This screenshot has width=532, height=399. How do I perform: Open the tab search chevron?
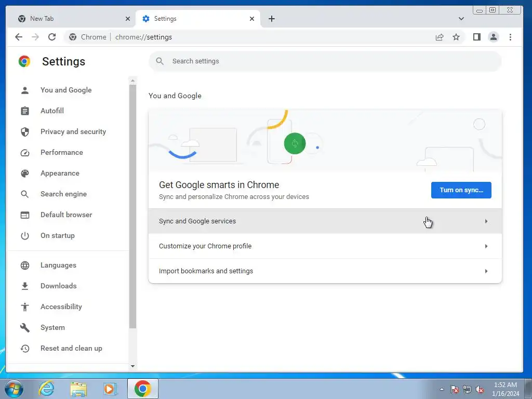click(x=461, y=19)
